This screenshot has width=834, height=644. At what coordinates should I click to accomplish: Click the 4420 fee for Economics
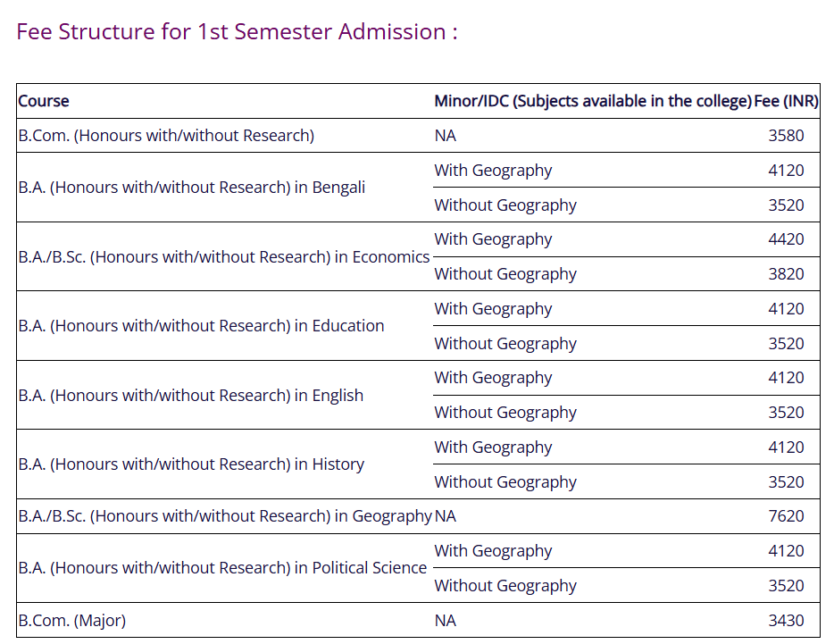coord(786,239)
